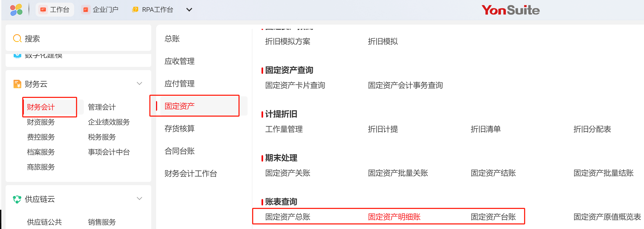Collapse the 财务云 section chevron
The image size is (644, 229).
139,83
